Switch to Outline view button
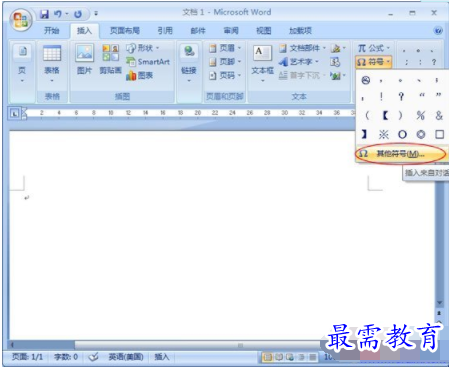449x368 pixels. coord(301,357)
